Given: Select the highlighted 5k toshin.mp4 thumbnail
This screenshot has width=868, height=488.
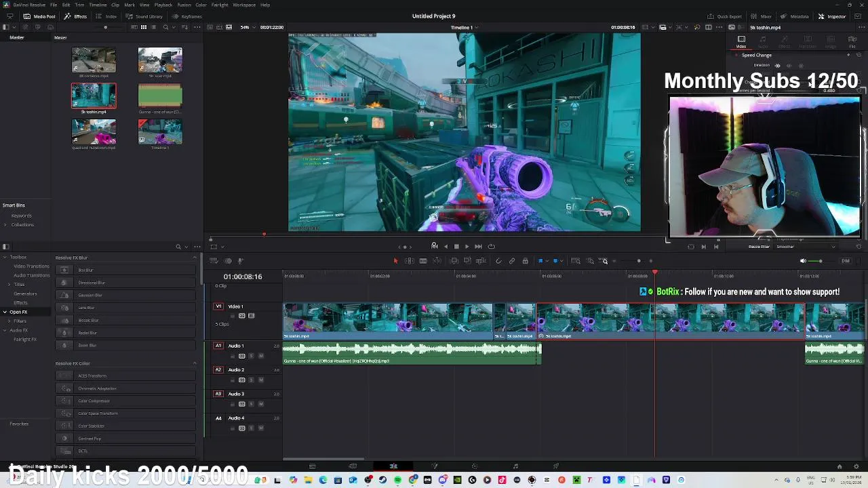Looking at the screenshot, I should 94,98.
